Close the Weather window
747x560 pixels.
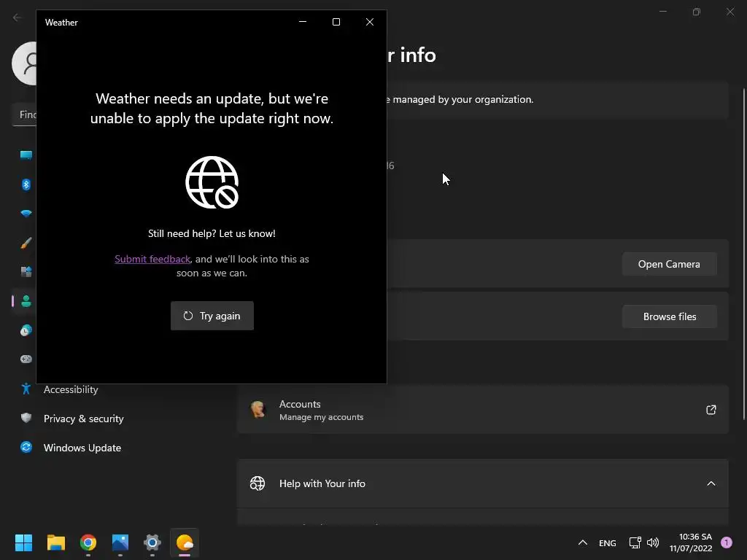point(370,22)
